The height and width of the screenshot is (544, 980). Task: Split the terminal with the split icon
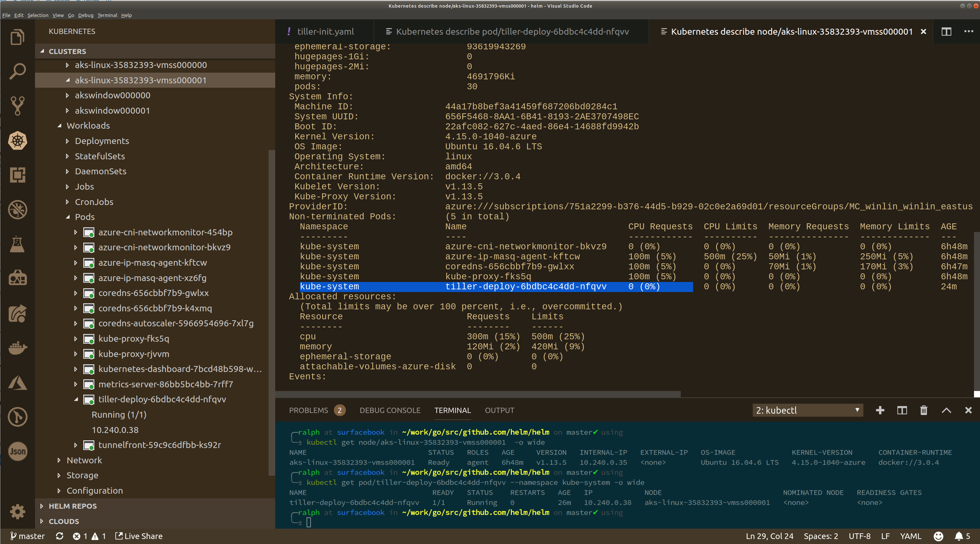902,410
